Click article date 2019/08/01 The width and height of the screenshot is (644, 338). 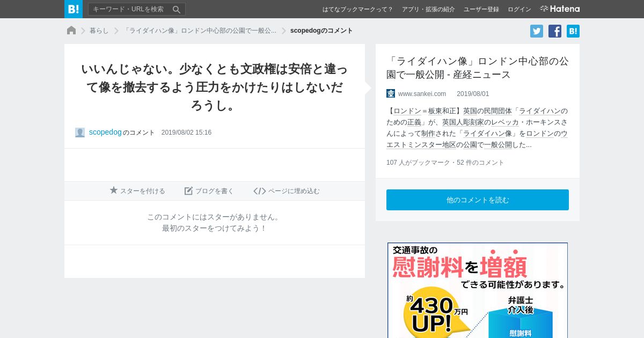[x=473, y=93]
